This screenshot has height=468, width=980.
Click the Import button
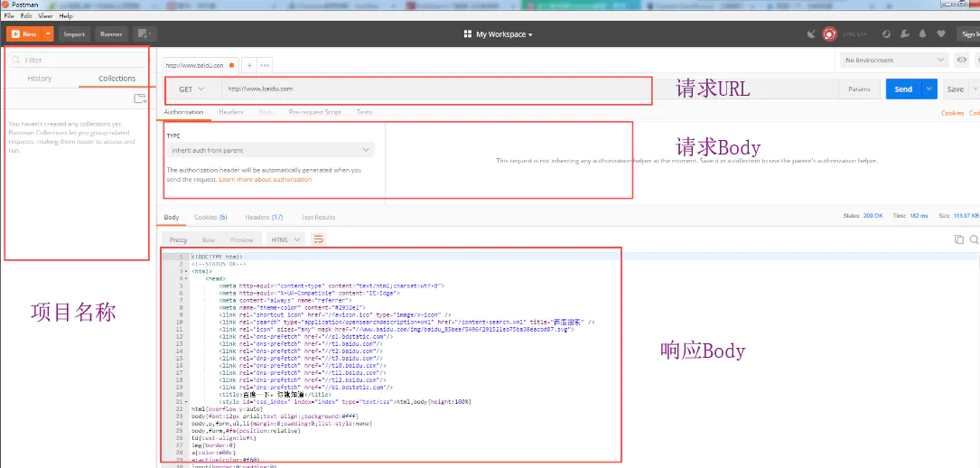(74, 33)
